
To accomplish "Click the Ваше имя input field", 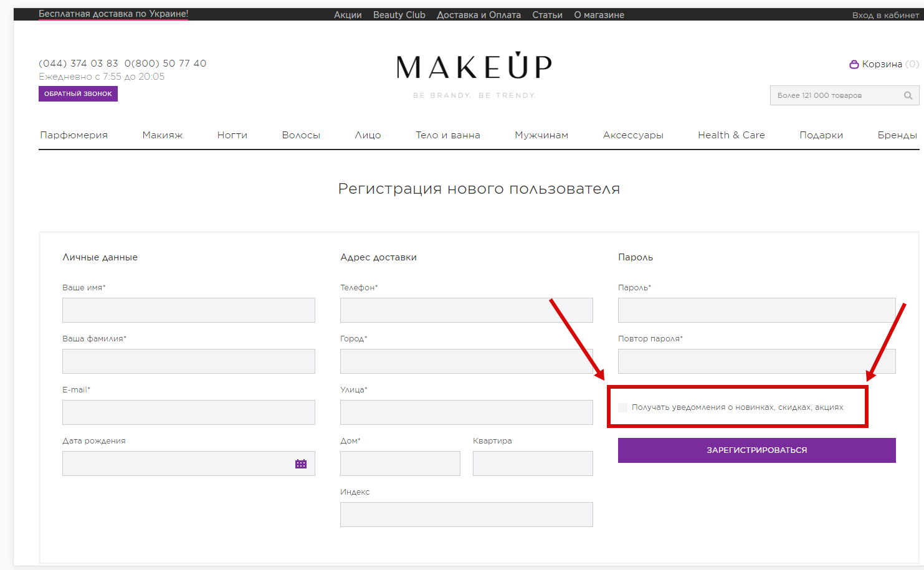I will (x=188, y=310).
